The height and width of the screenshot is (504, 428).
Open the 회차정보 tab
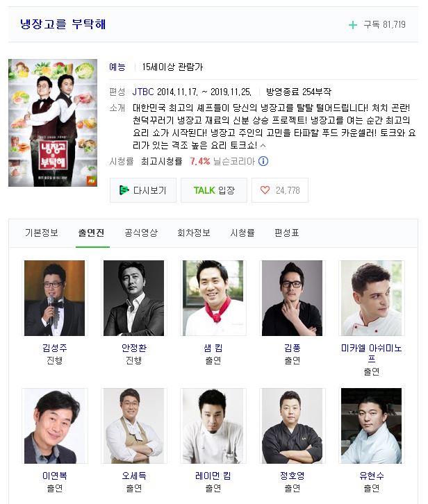coord(194,233)
